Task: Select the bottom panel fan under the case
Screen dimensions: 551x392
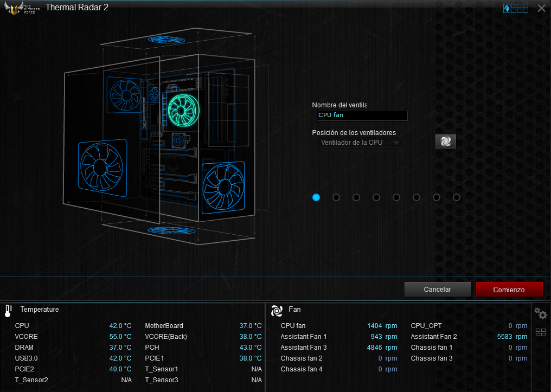Action: coord(171,231)
